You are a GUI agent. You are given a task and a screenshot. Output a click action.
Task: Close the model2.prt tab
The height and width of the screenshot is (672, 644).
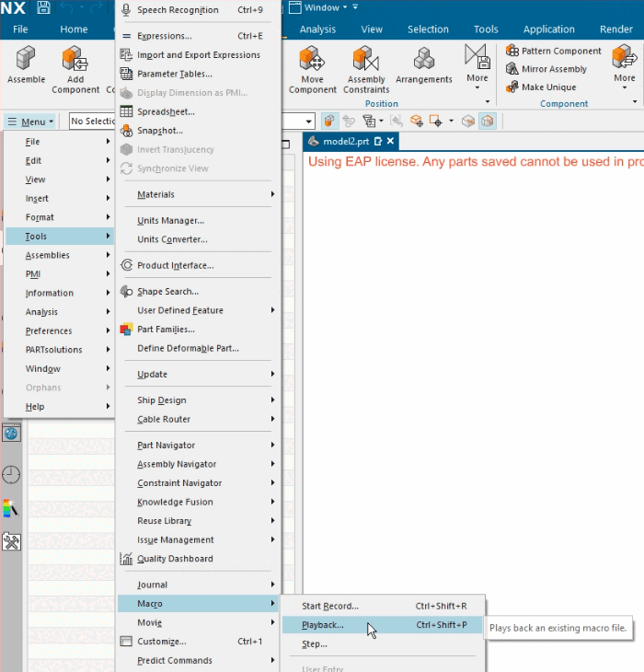(x=390, y=141)
